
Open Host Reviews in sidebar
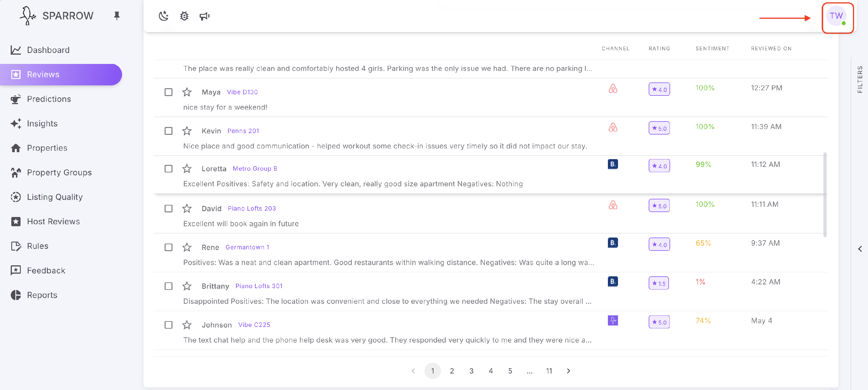coord(61,221)
